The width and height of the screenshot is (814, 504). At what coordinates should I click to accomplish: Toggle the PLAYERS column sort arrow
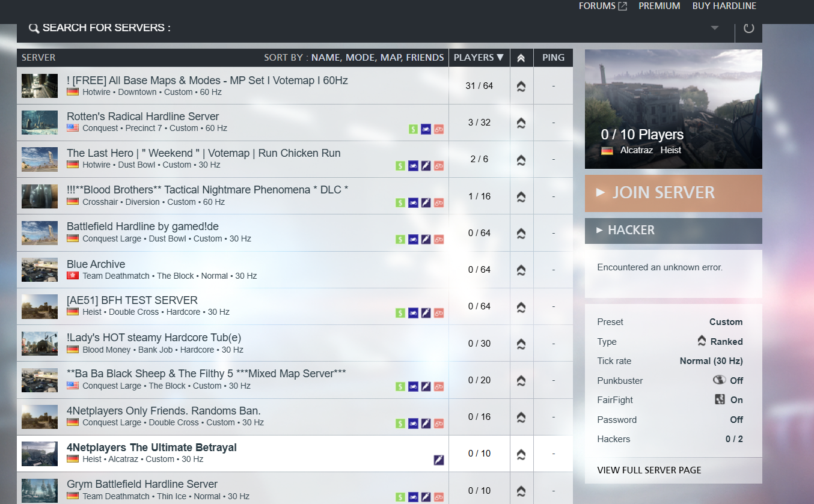(500, 58)
